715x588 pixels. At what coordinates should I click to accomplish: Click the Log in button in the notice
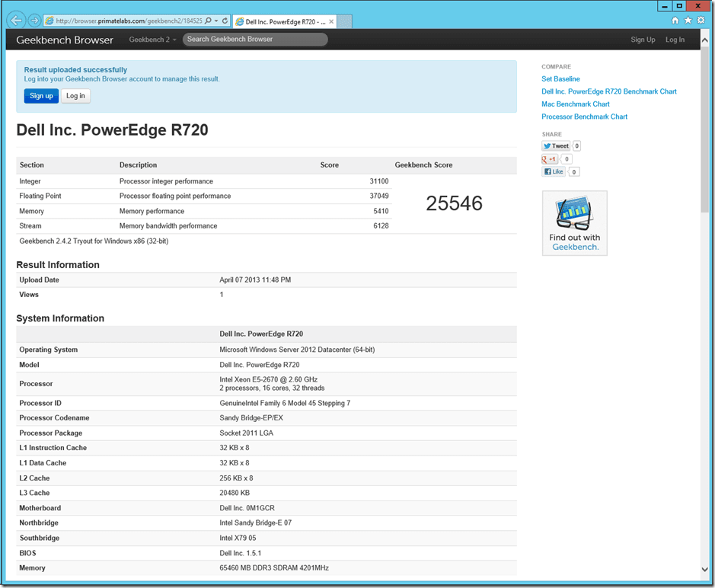click(x=75, y=96)
